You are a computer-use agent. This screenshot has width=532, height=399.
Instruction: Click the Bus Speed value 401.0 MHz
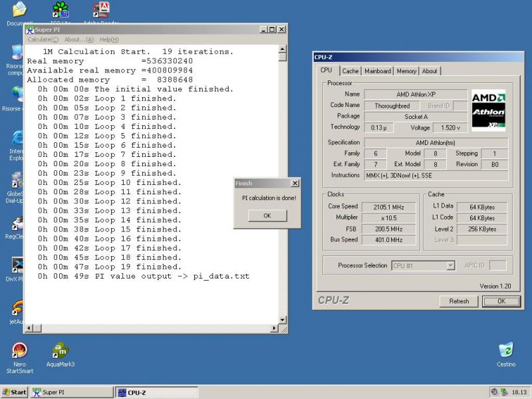pos(389,240)
